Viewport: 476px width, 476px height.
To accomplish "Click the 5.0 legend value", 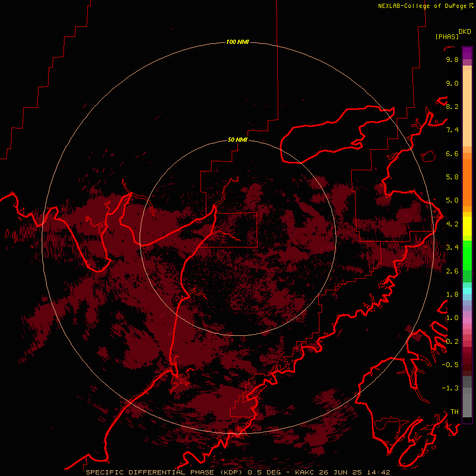I will [x=452, y=200].
